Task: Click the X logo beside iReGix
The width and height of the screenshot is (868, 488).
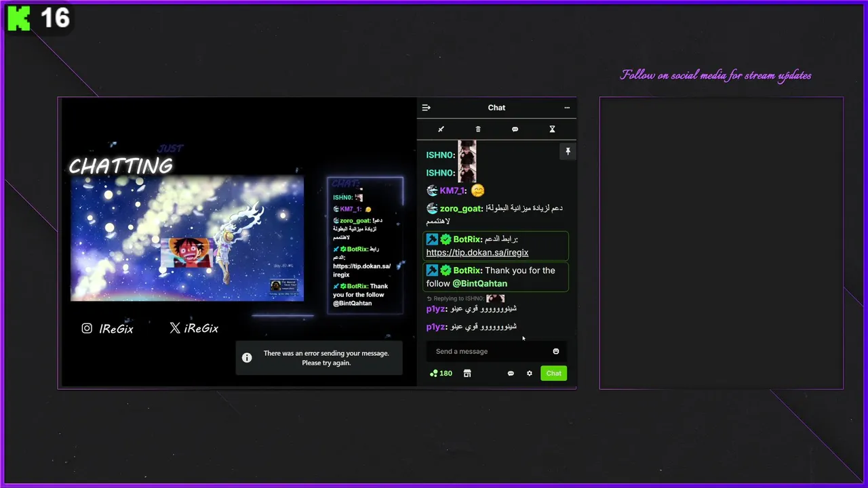Action: (x=175, y=328)
